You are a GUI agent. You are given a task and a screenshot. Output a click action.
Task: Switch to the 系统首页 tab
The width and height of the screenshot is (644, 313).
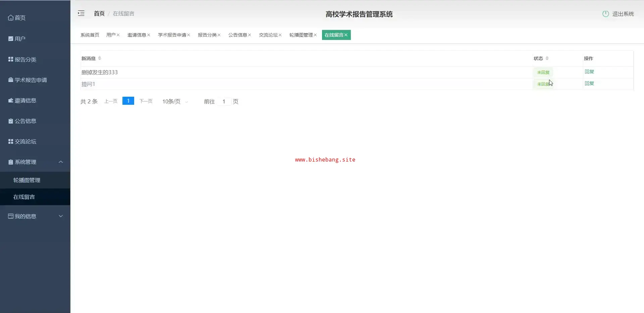pyautogui.click(x=90, y=35)
